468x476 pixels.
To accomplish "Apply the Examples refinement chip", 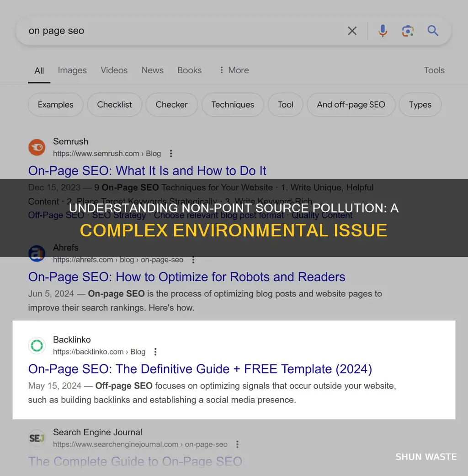I will click(x=56, y=105).
